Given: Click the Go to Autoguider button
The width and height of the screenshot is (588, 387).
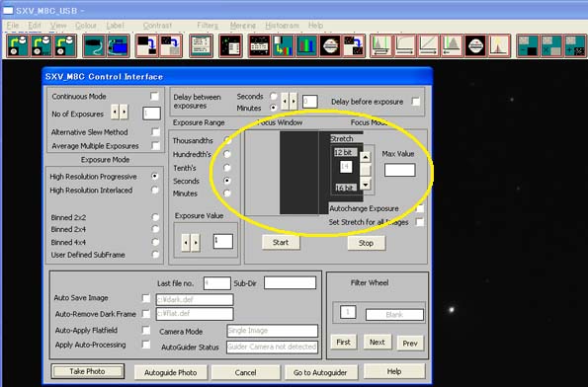Looking at the screenshot, I should [x=320, y=372].
